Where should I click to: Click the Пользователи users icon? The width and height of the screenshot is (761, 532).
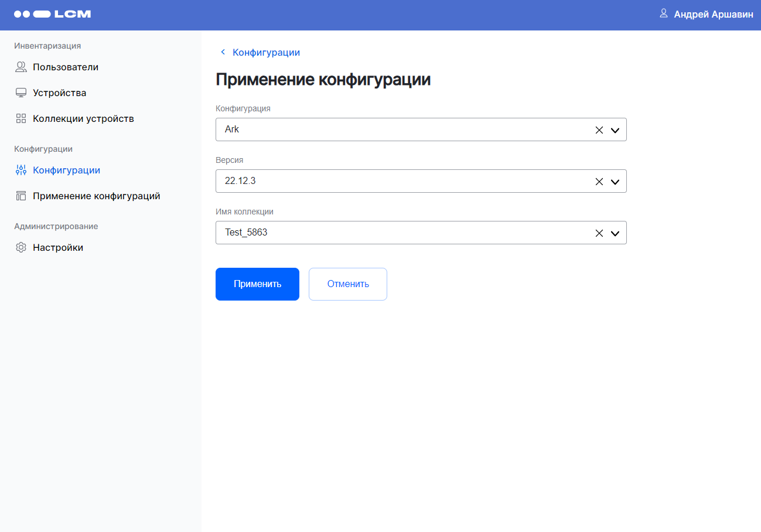[21, 67]
